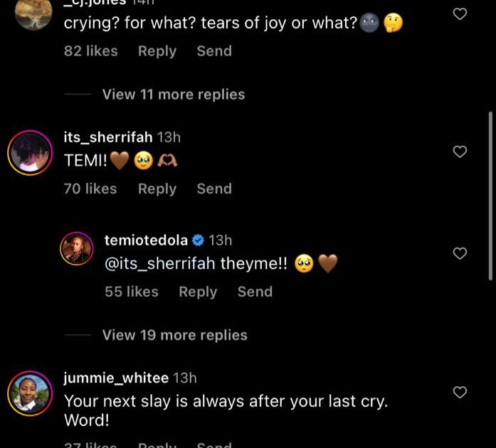The image size is (496, 448).
Task: Like its_sherrifah's "TEMI!" comment
Action: (x=460, y=151)
